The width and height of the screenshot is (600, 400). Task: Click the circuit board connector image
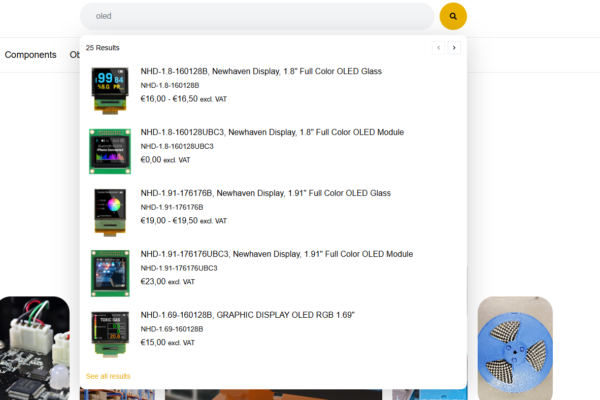click(35, 348)
